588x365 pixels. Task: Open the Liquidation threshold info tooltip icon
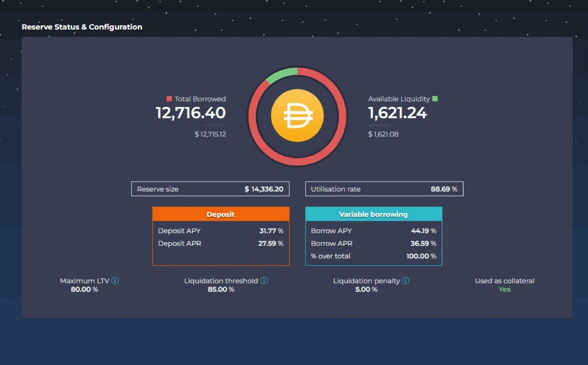[x=264, y=281]
